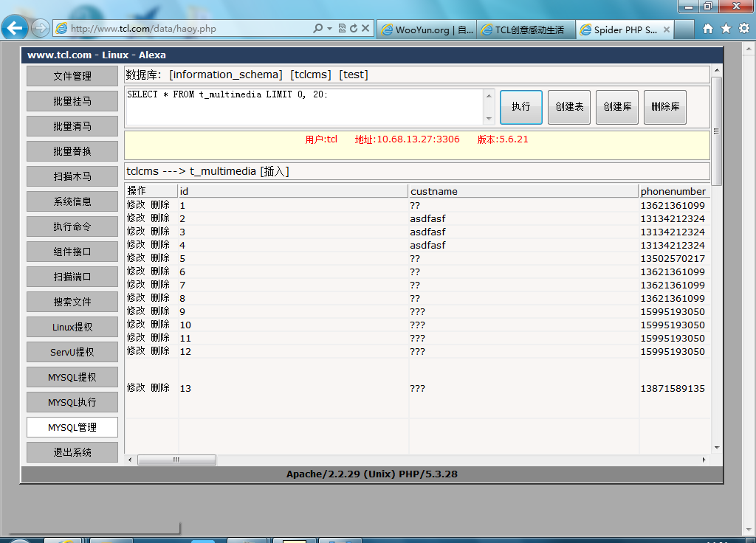756x543 pixels.
Task: Click the custname column header
Action: tap(523, 191)
